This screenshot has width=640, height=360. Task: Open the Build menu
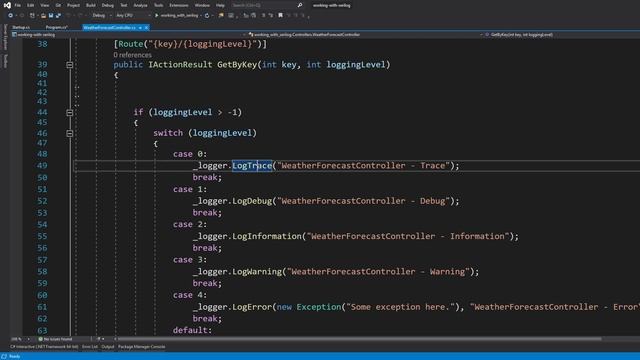click(x=91, y=5)
